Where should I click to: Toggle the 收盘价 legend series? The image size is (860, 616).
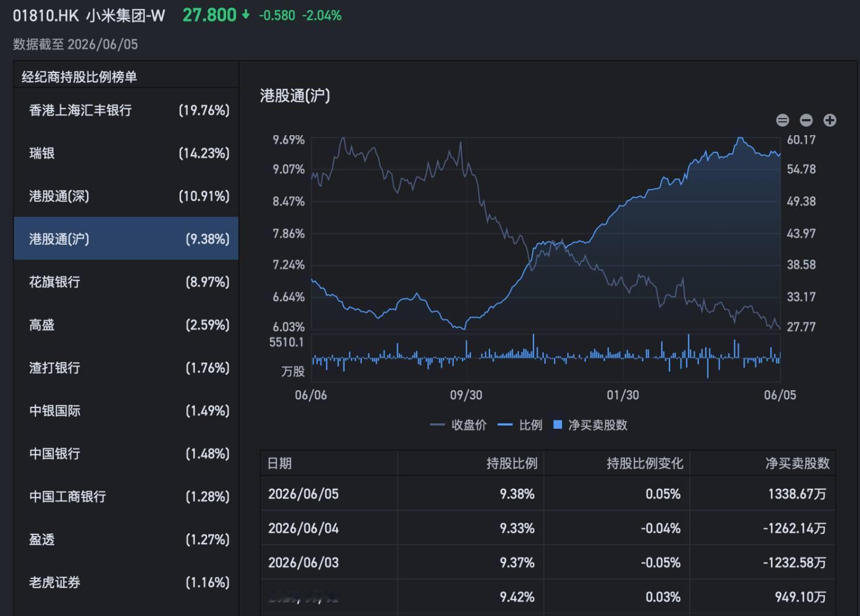point(458,425)
